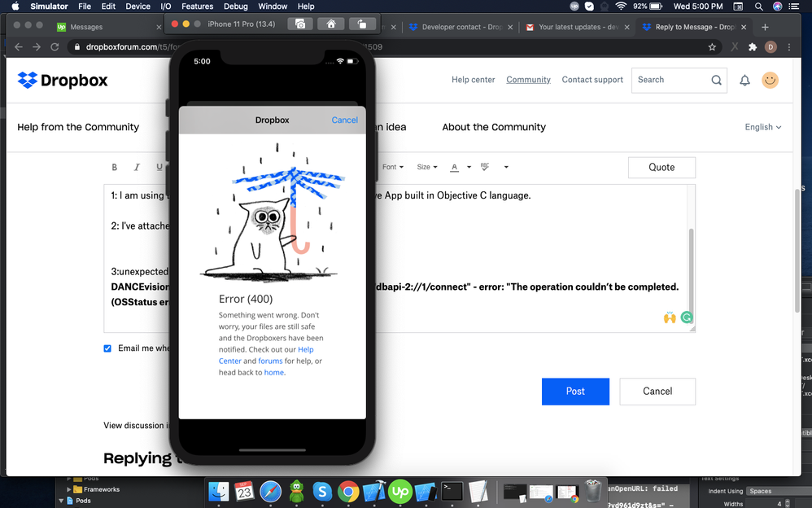
Task: Open Skype from the dock
Action: 322,492
